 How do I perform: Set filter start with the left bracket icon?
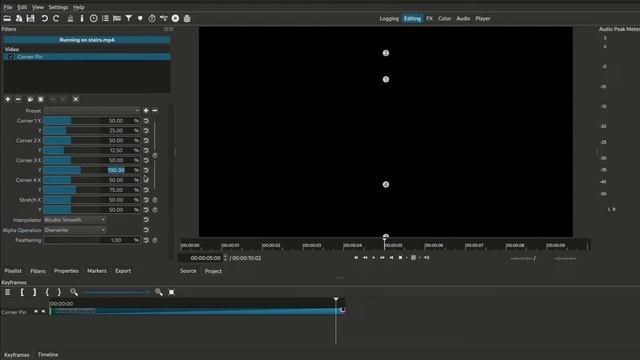pos(22,292)
